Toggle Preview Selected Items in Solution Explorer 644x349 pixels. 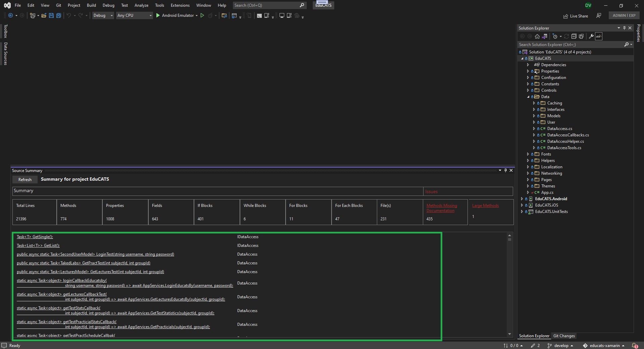[x=599, y=36]
